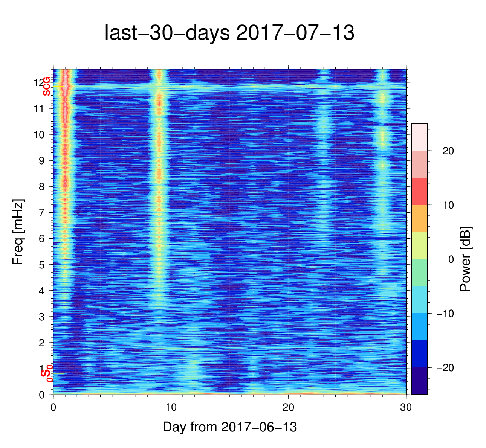The height and width of the screenshot is (448, 486).
Task: Click the "Day from 2017-06-13" x-axis label
Action: pyautogui.click(x=230, y=427)
